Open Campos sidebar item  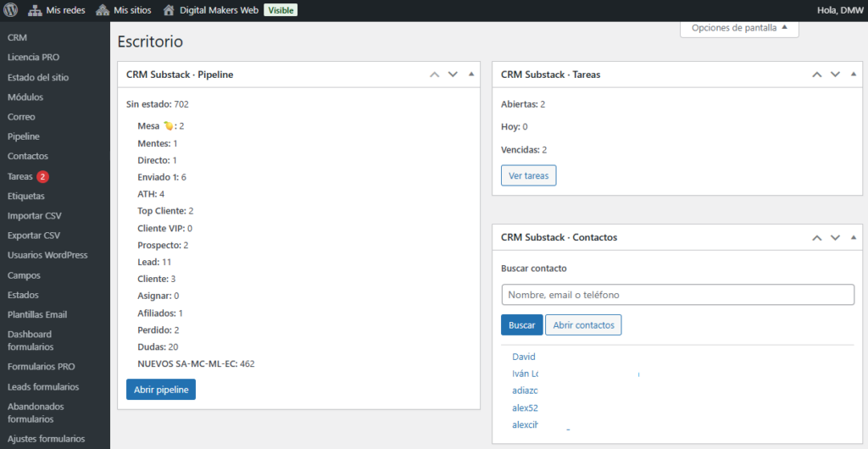click(x=24, y=274)
